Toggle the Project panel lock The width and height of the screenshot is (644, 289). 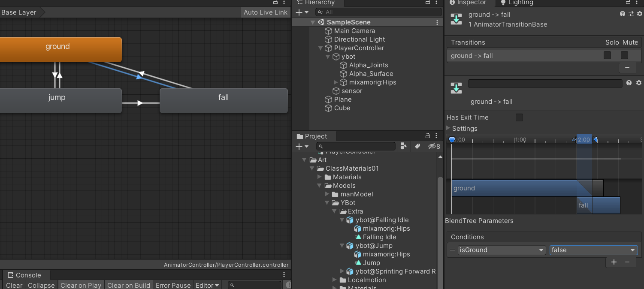pos(427,136)
